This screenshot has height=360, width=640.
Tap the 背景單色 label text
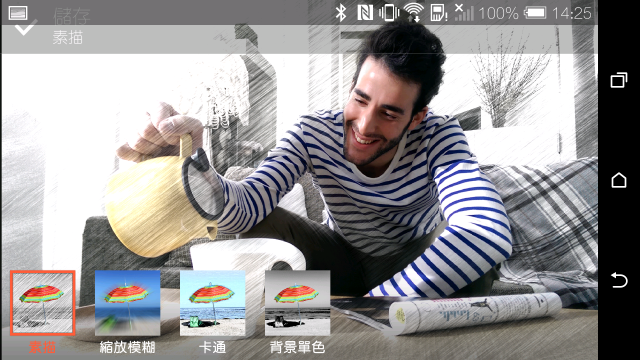[x=298, y=347]
